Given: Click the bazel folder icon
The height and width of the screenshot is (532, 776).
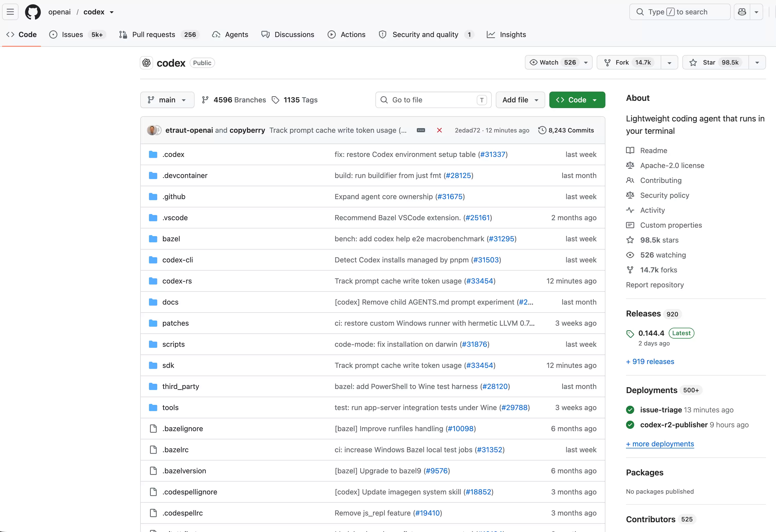Looking at the screenshot, I should [x=153, y=239].
